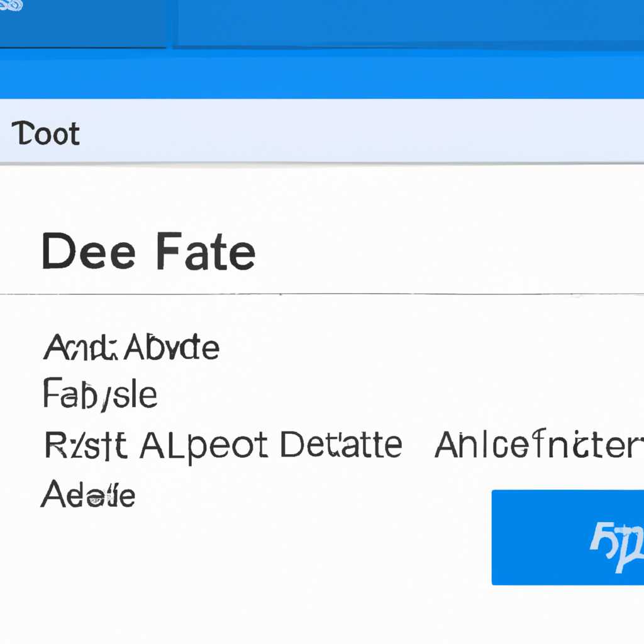Click the white area above Dee Fate
Image resolution: width=644 pixels, height=644 pixels.
[x=322, y=197]
